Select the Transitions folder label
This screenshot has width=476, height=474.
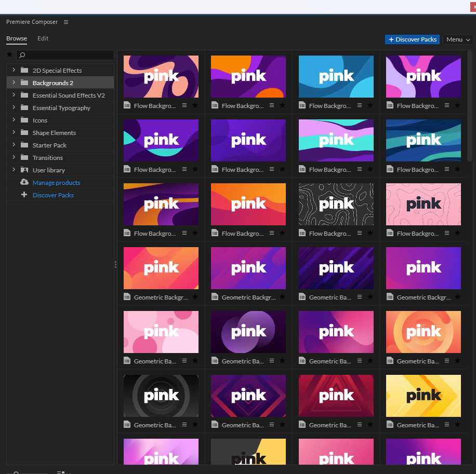[x=48, y=158]
